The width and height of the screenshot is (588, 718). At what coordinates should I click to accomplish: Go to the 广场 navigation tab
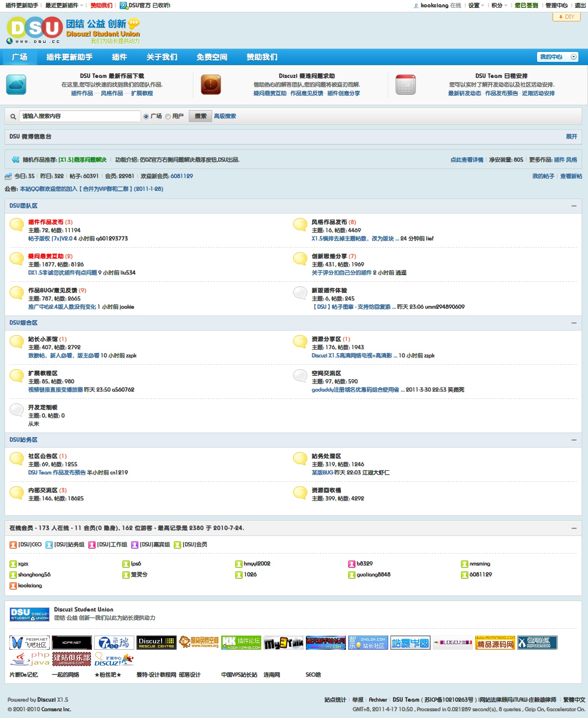20,57
